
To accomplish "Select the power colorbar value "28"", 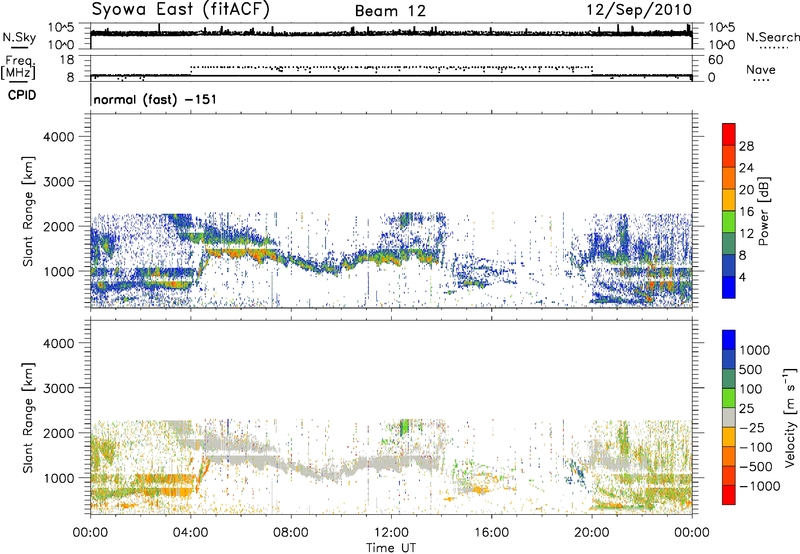I will [x=746, y=146].
